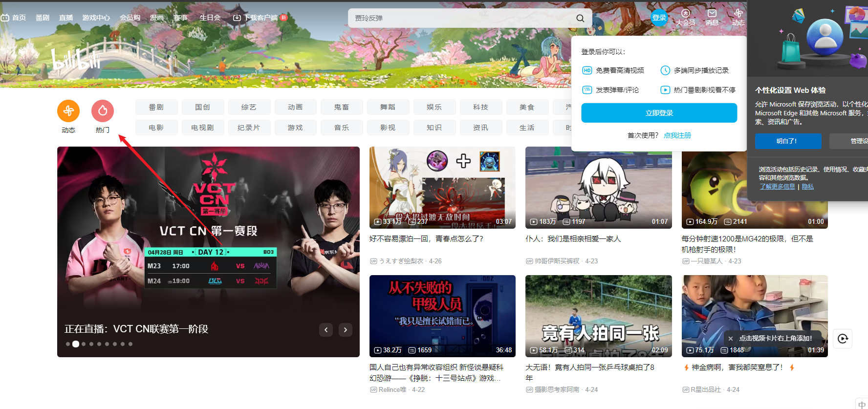Go to next carousel slide
Screen dimensions: 868x409
click(346, 330)
